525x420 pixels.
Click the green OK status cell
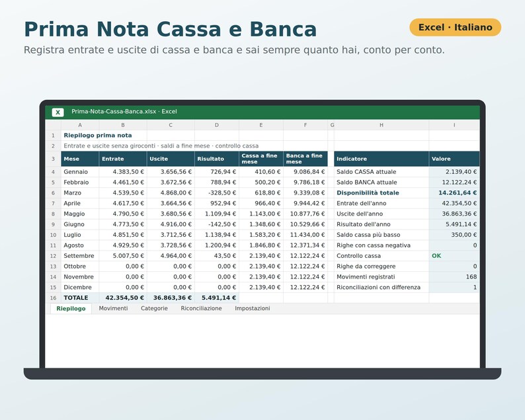454,256
